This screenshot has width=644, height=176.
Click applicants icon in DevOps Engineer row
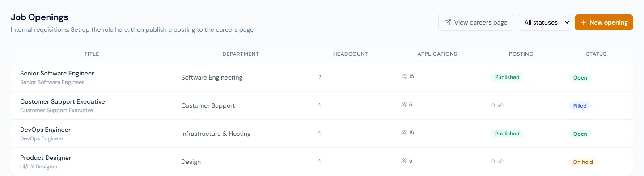coord(404,133)
